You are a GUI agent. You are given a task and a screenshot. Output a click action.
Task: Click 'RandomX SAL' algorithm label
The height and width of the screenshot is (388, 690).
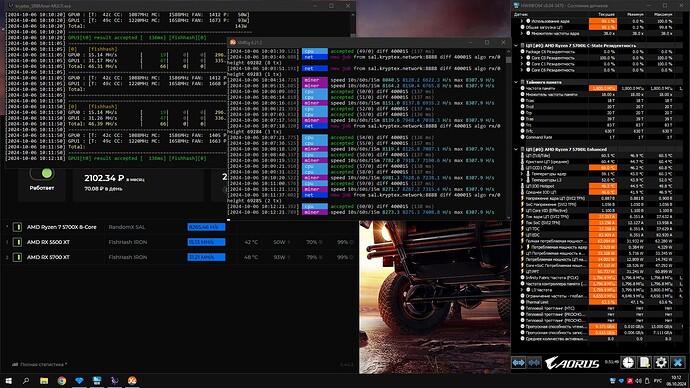(127, 227)
